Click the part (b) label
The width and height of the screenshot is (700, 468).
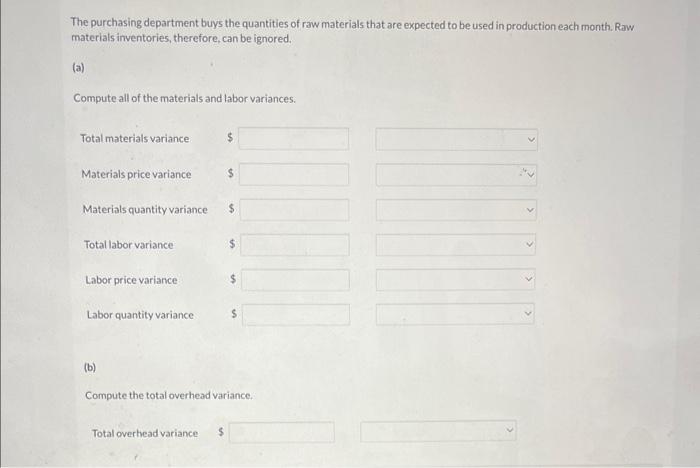coord(90,368)
